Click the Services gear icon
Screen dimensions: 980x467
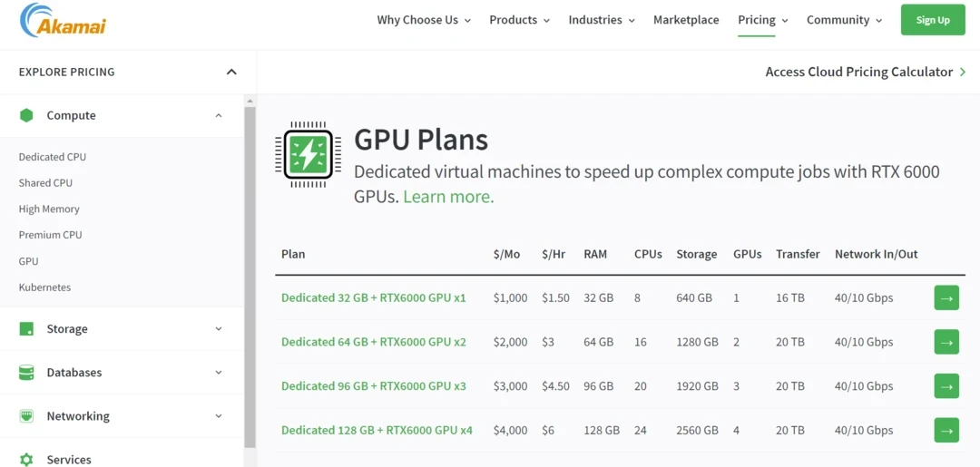(26, 460)
